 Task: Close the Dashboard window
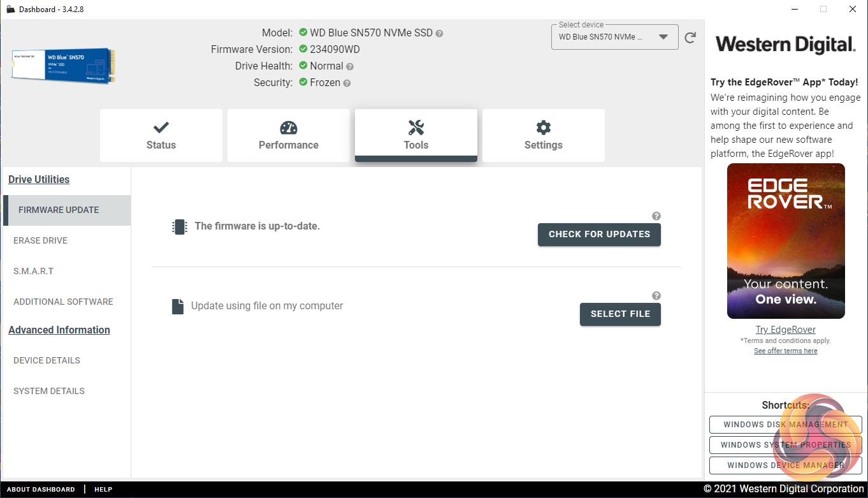(x=853, y=9)
